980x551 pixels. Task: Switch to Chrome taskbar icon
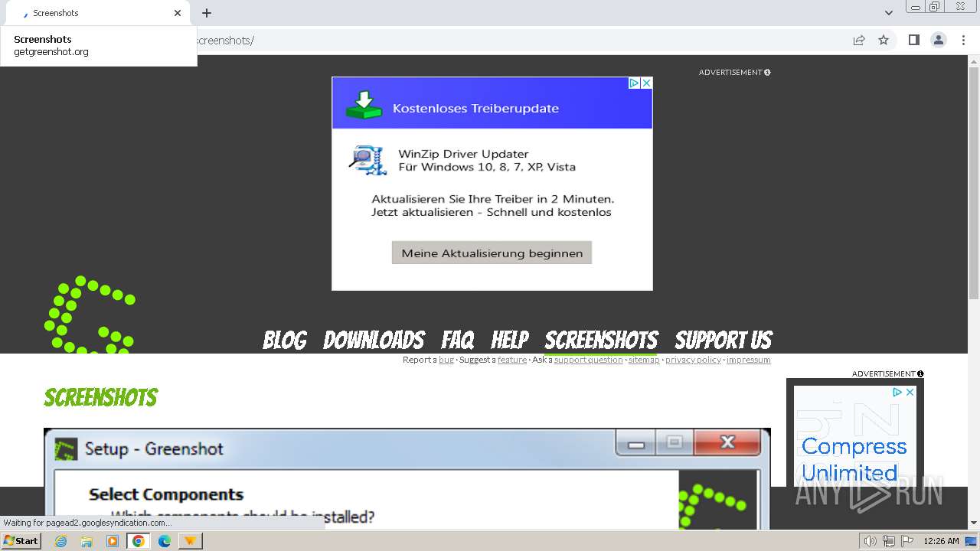[139, 541]
